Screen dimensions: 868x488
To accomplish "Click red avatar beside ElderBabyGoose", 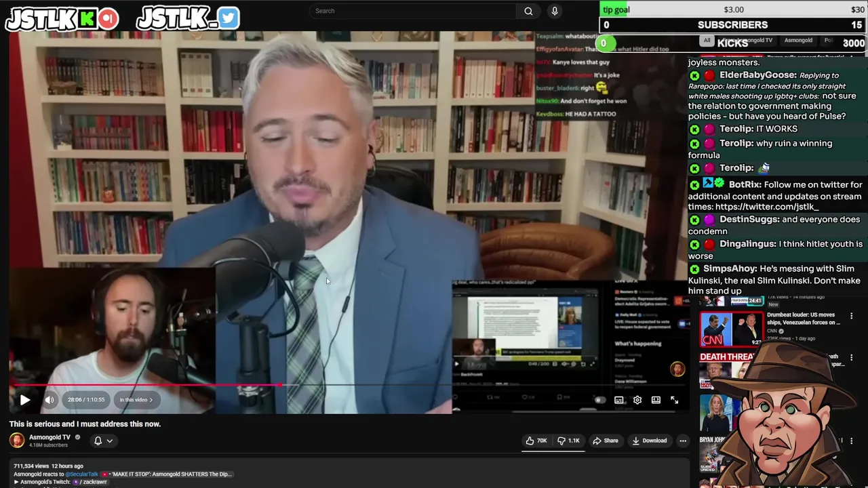I will pos(709,75).
